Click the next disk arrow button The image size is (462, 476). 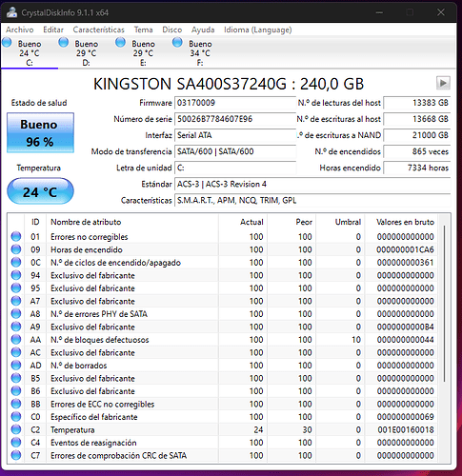pos(443,83)
